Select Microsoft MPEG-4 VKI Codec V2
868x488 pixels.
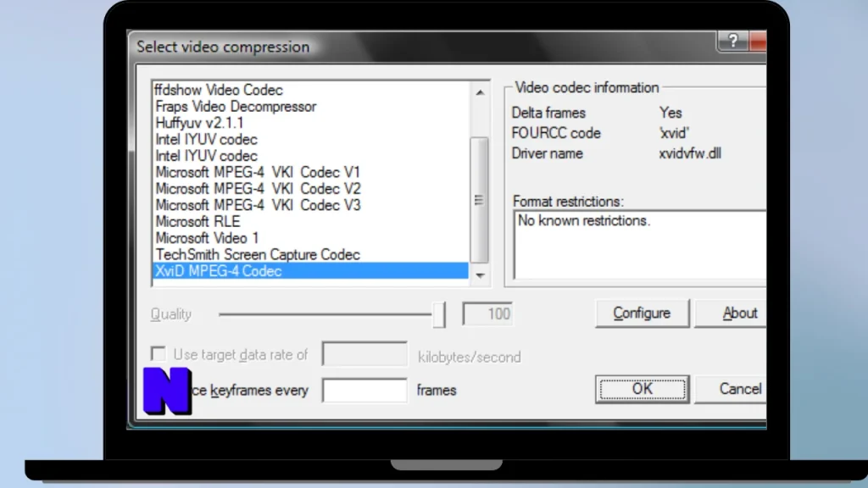pyautogui.click(x=310, y=189)
